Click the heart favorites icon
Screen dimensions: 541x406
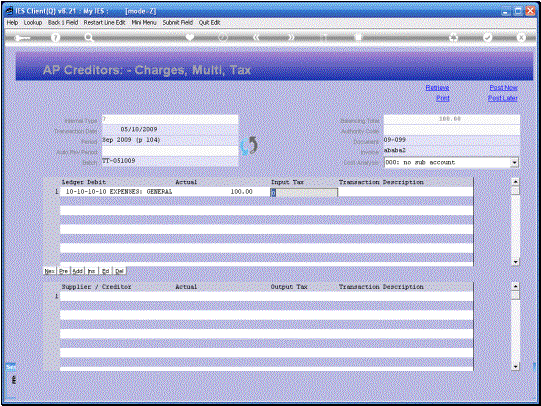pyautogui.click(x=189, y=37)
